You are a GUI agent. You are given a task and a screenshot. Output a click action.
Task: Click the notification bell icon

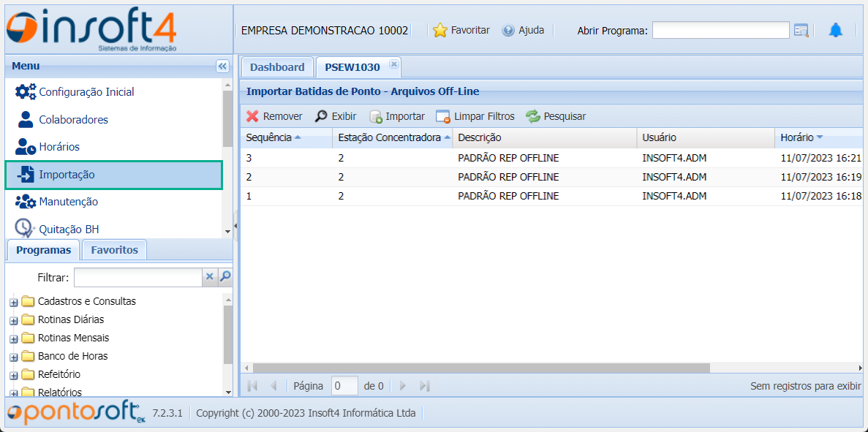[x=837, y=30]
